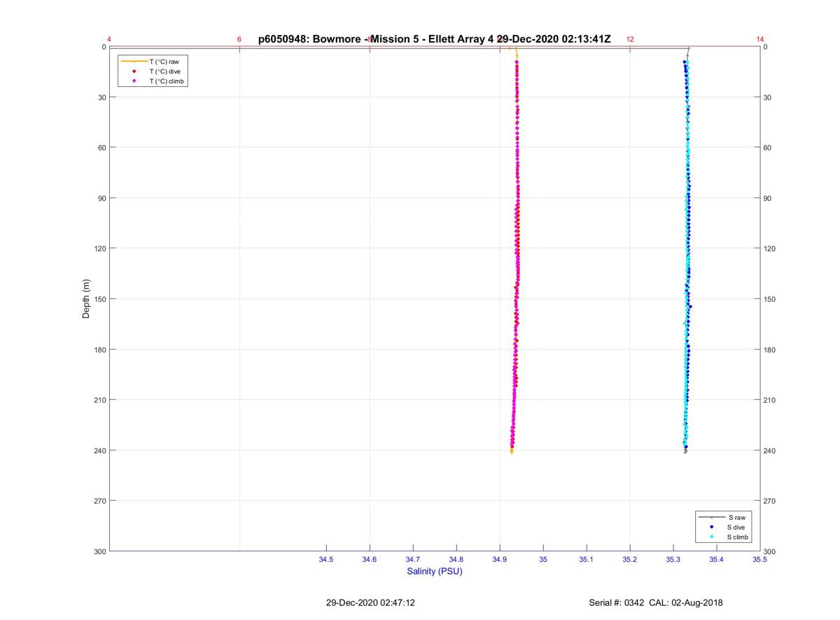Click the 90 tick on left depth axis
Screen dimensions: 840x620
point(102,198)
